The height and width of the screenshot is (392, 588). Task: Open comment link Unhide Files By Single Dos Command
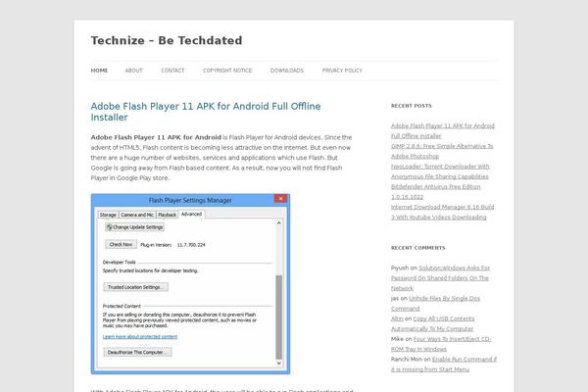[x=436, y=303]
